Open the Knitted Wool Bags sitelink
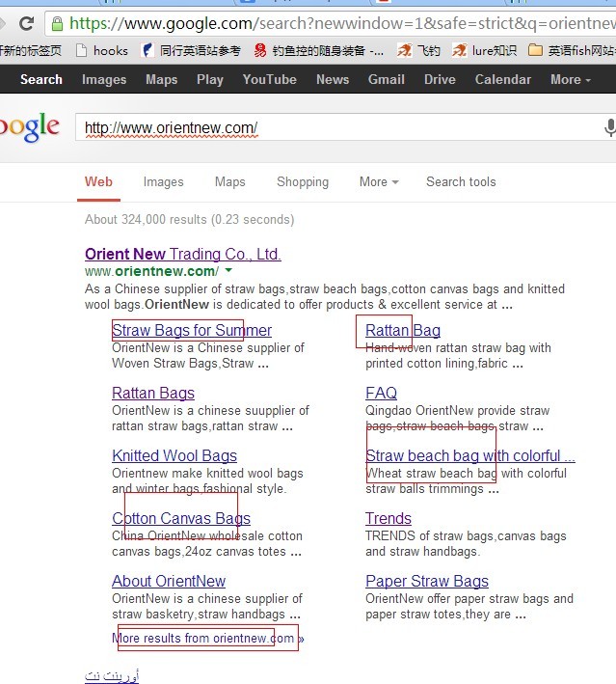The image size is (616, 684). pyautogui.click(x=174, y=455)
